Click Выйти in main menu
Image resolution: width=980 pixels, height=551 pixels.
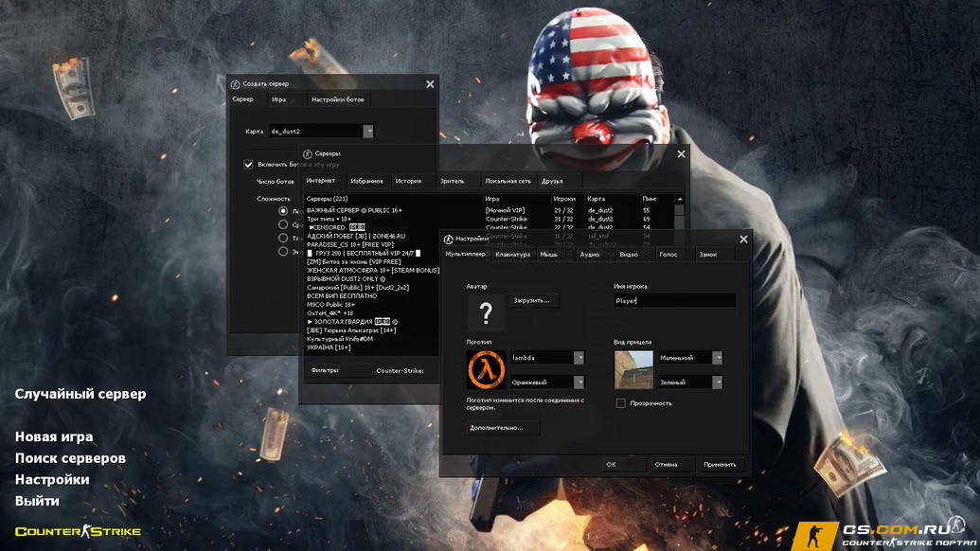click(37, 501)
